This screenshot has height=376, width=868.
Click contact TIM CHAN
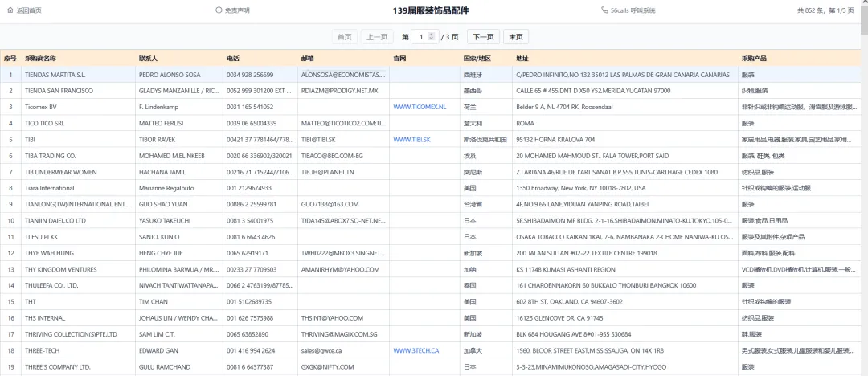(x=154, y=302)
